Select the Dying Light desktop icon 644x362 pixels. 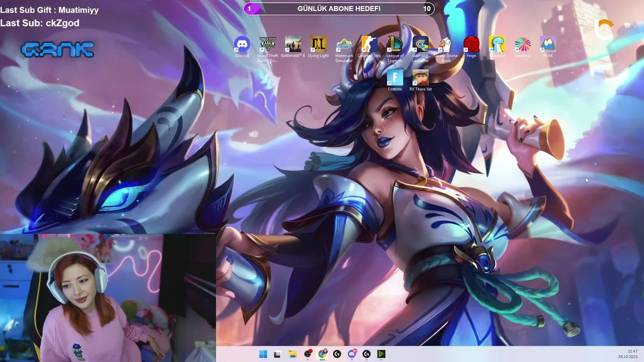point(318,47)
